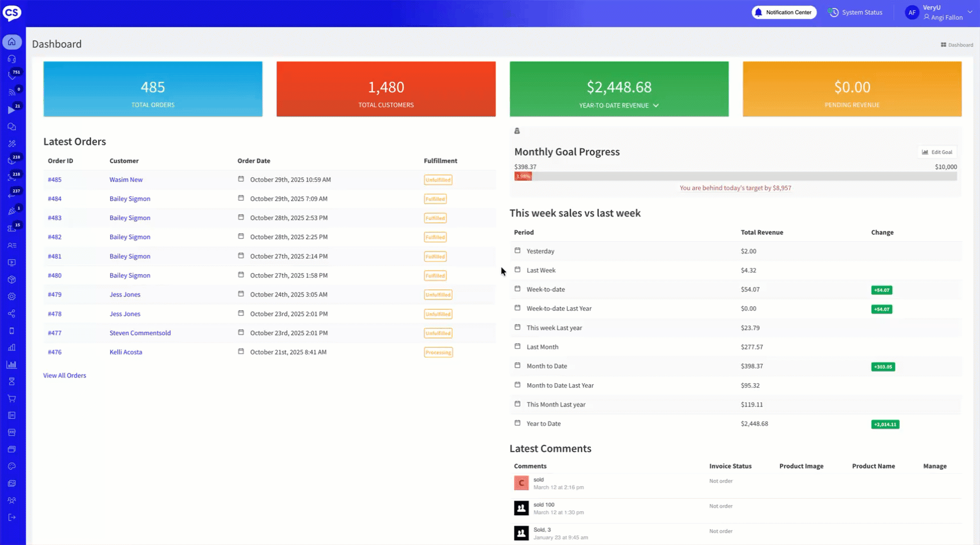
Task: Click the monthly goal progress bar
Action: click(735, 177)
